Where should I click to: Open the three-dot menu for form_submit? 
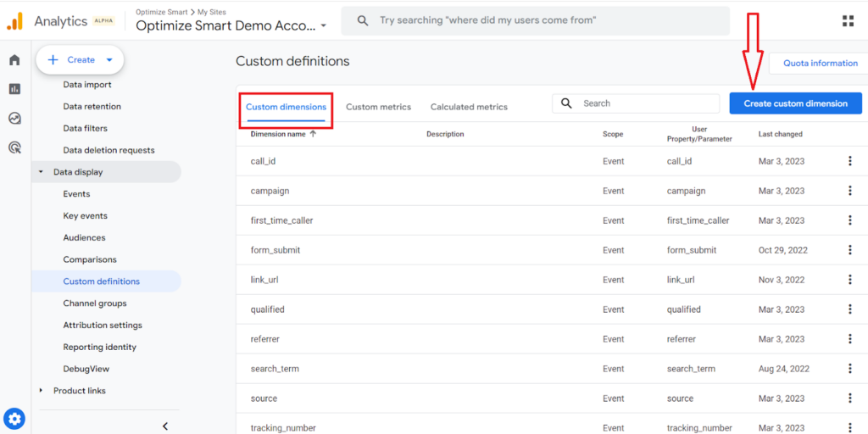tap(849, 250)
